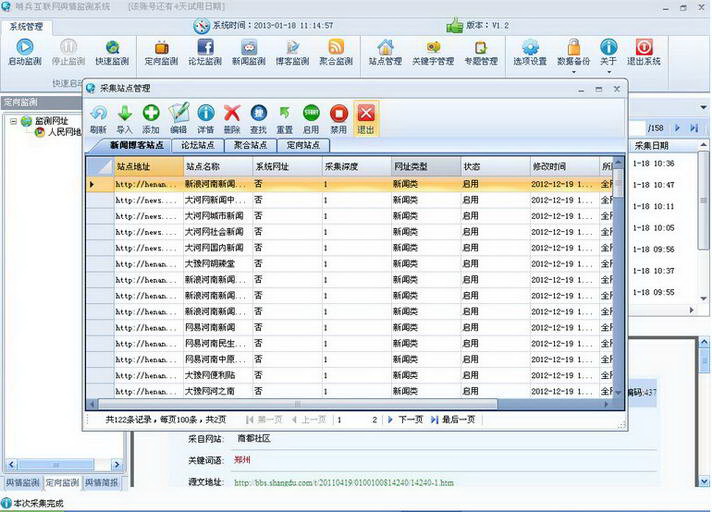This screenshot has width=712, height=512.
Task: Select row 大豫网胡辣堂
Action: tap(350, 264)
